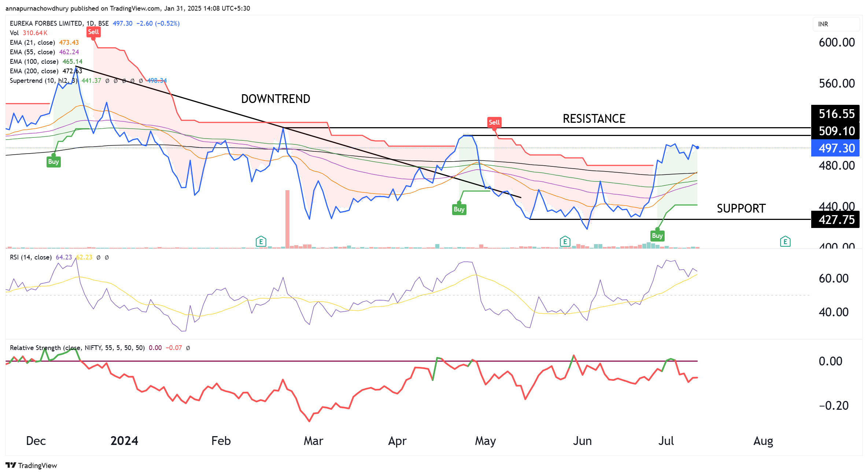Click the earnings E icon near June
Screen dimensions: 868x475
click(x=565, y=242)
